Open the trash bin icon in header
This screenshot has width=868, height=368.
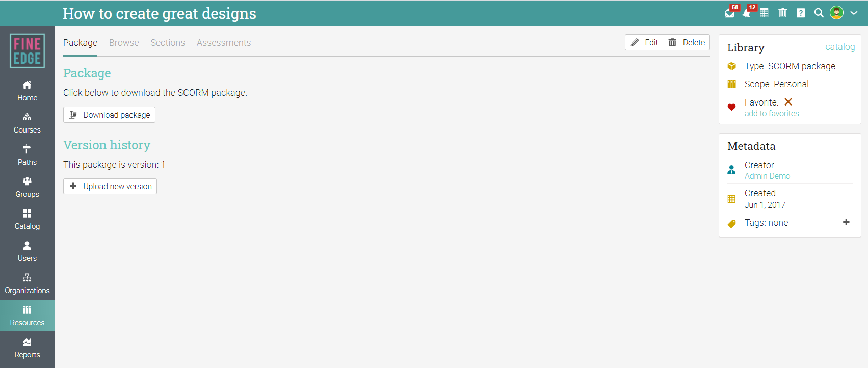point(783,13)
